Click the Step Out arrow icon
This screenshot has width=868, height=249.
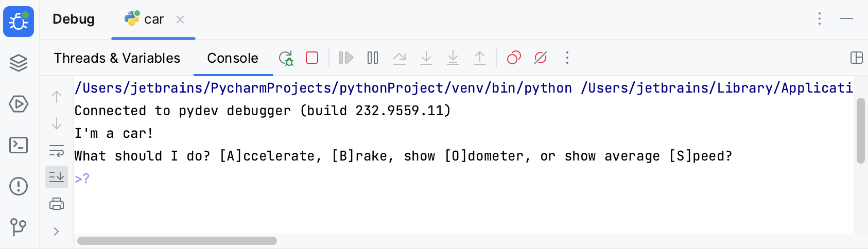(480, 58)
